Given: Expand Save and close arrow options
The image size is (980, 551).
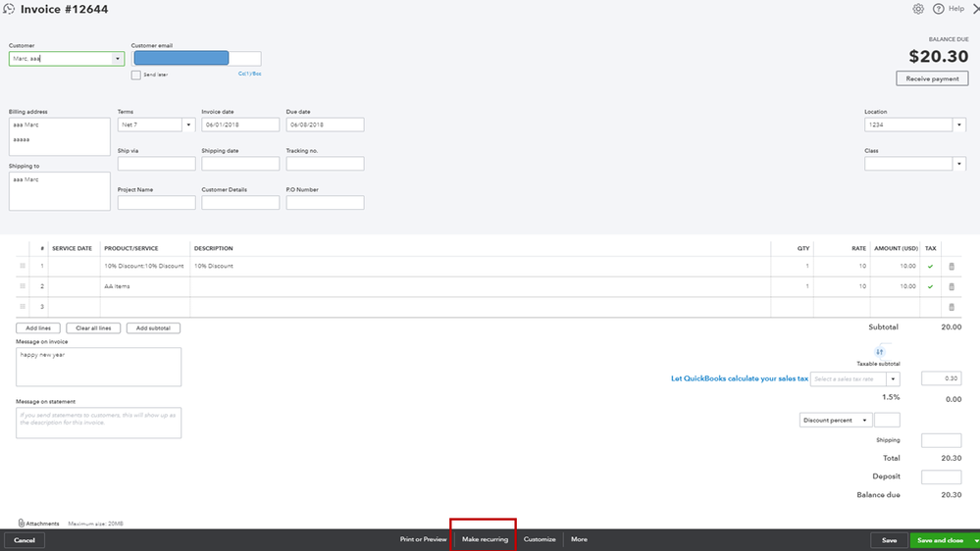Looking at the screenshot, I should (x=976, y=540).
